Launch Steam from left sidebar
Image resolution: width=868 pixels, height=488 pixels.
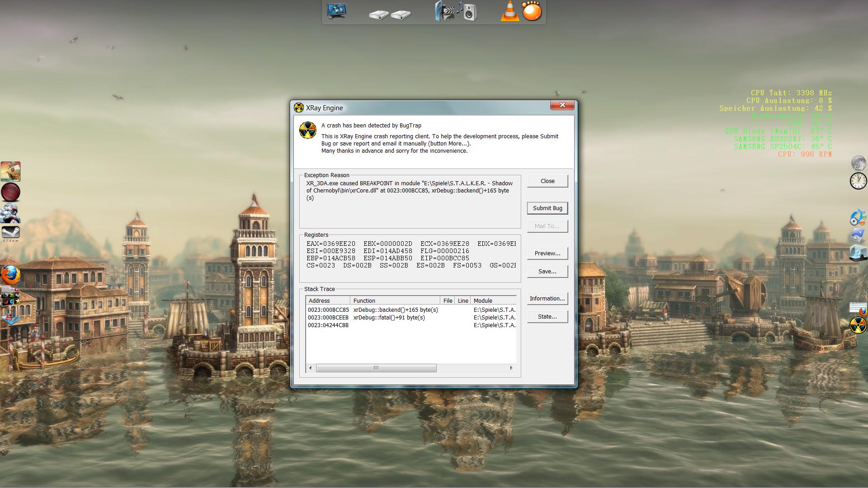click(10, 233)
